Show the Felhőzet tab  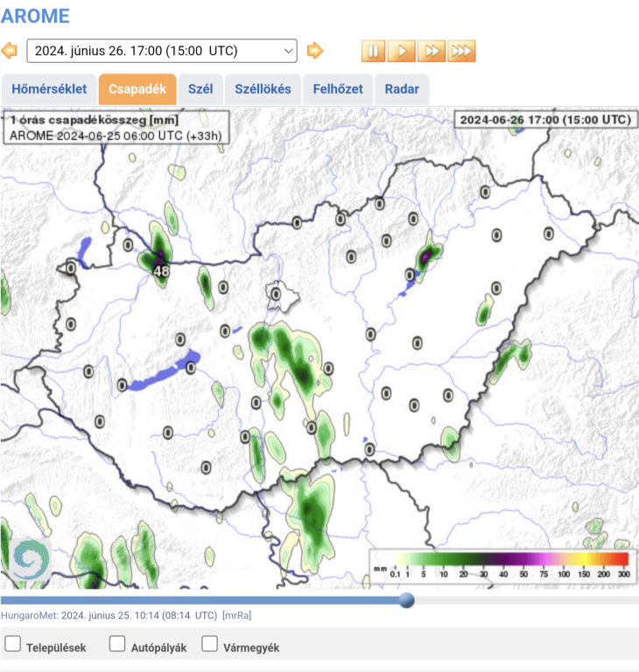click(x=338, y=89)
